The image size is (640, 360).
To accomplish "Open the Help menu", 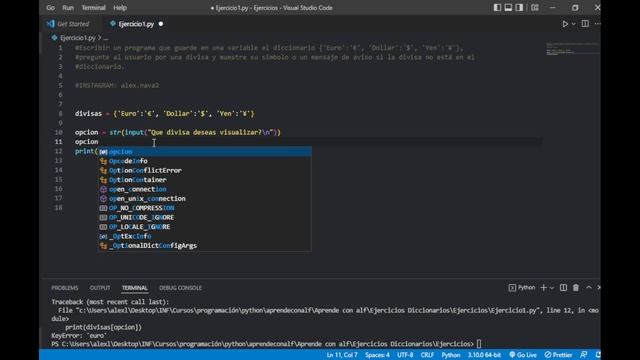I will pyautogui.click(x=120, y=8).
